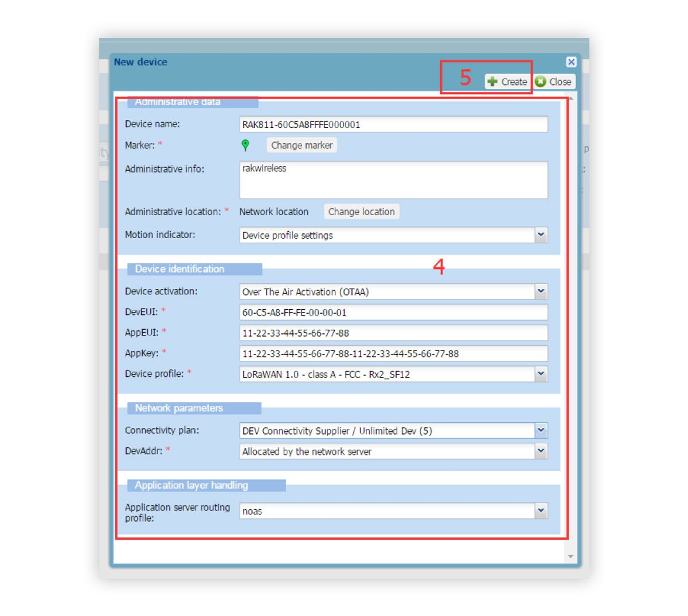The image size is (688, 616).
Task: Click the Change marker button
Action: [x=302, y=145]
